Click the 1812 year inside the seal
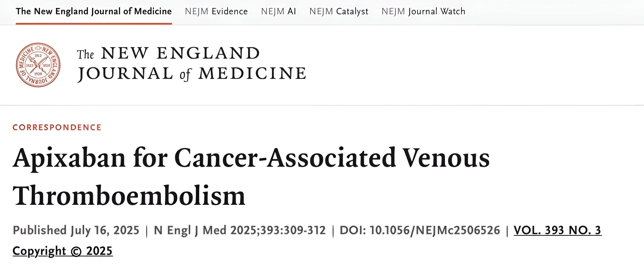Viewport: 644px width, 266px height. (38, 56)
